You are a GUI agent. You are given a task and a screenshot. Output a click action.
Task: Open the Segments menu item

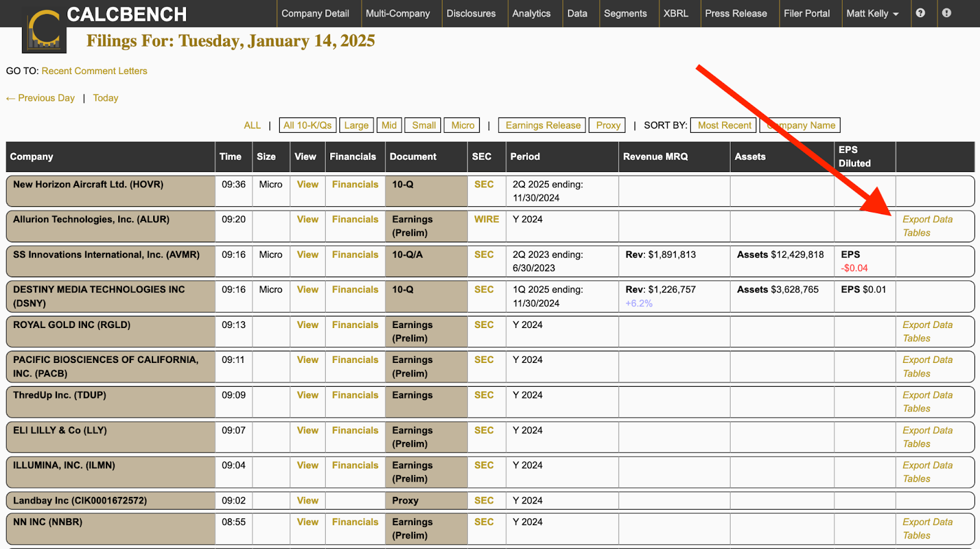(625, 13)
